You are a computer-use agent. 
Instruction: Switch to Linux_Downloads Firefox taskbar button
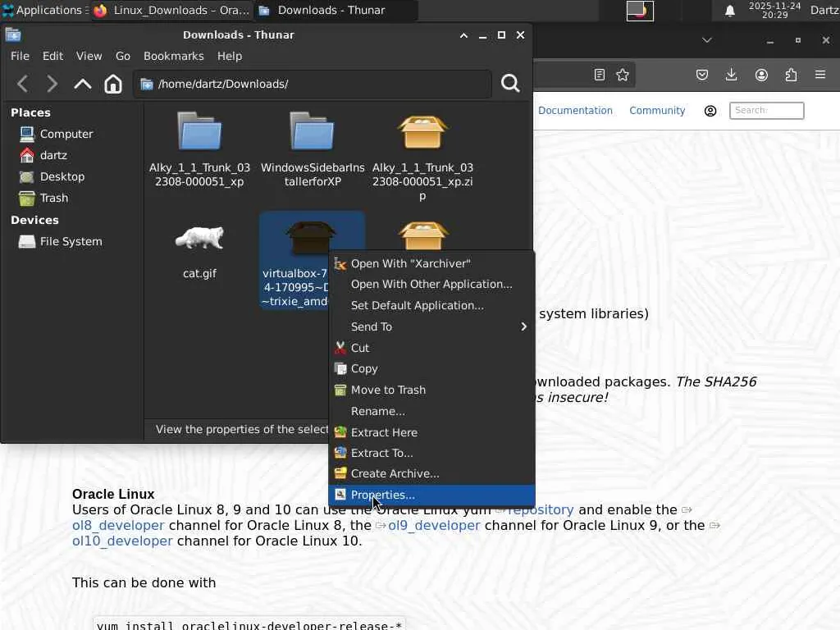171,10
